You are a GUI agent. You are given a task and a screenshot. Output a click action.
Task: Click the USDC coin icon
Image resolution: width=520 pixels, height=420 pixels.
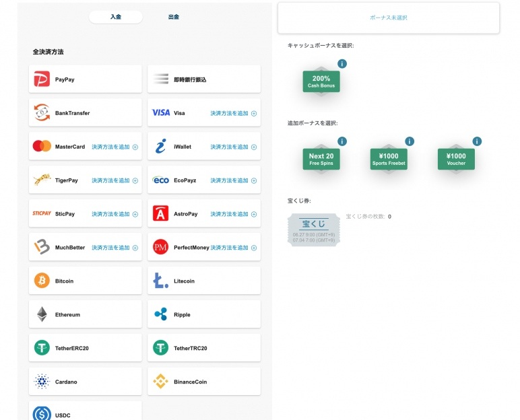(42, 414)
